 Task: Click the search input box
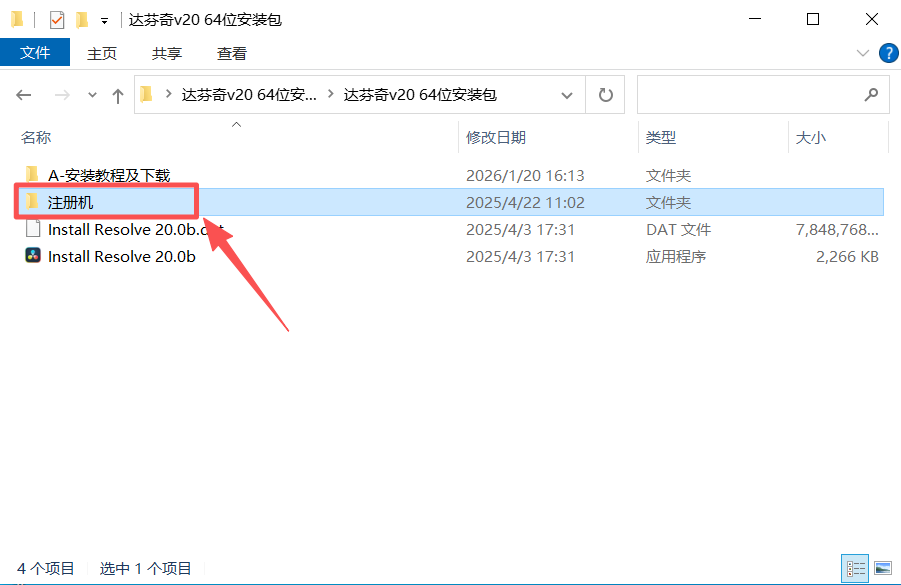tap(750, 95)
